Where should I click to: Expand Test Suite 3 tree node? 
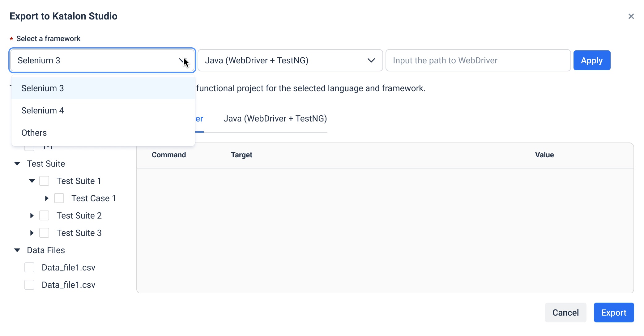pos(31,232)
